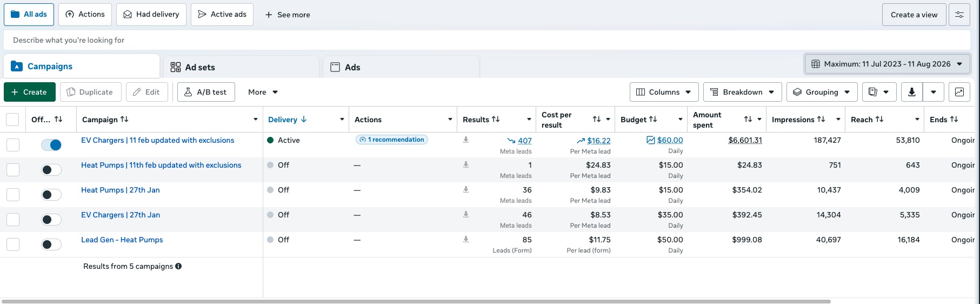980x304 pixels.
Task: Click the Describe what you're looking for search field
Action: (487, 40)
